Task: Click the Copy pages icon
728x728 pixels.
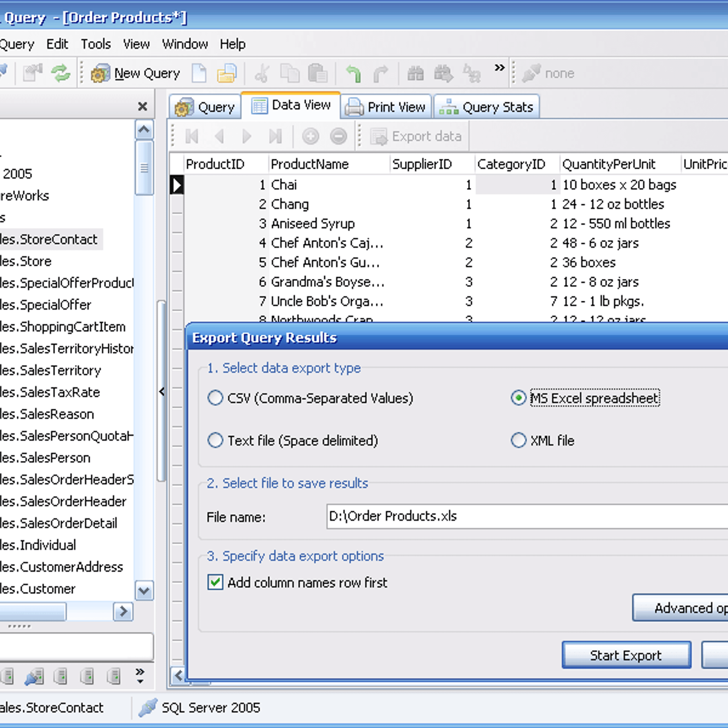Action: click(289, 73)
